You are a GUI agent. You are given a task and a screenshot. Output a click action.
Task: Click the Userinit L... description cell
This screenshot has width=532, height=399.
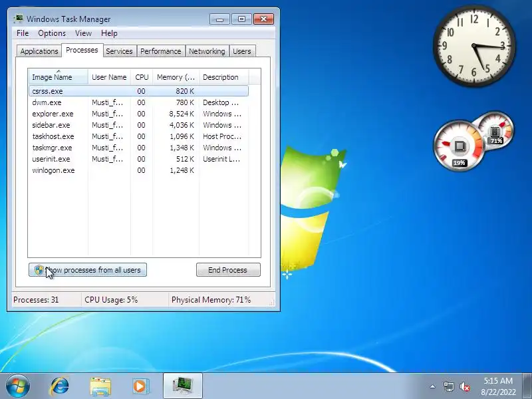tap(221, 159)
